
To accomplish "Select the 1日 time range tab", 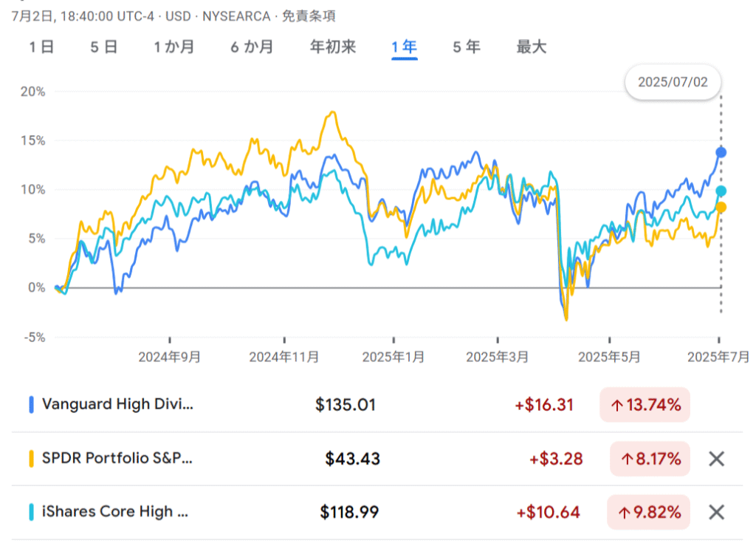I will 41,47.
